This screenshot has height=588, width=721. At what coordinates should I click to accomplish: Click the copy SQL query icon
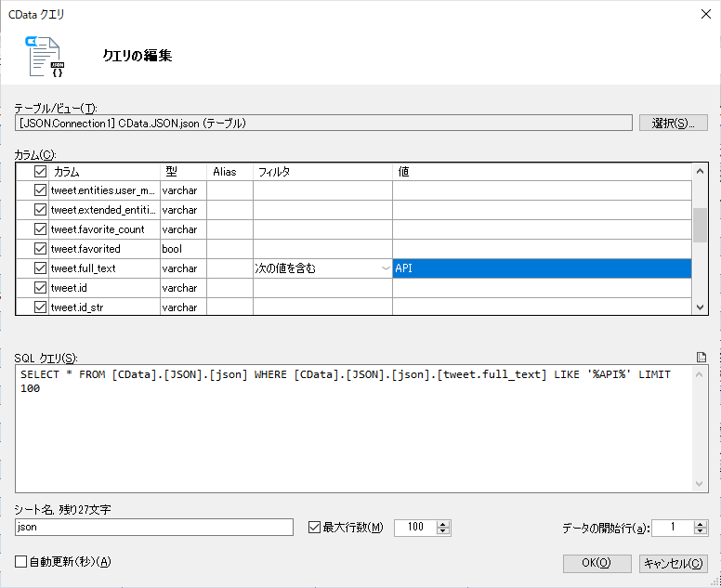coord(701,358)
